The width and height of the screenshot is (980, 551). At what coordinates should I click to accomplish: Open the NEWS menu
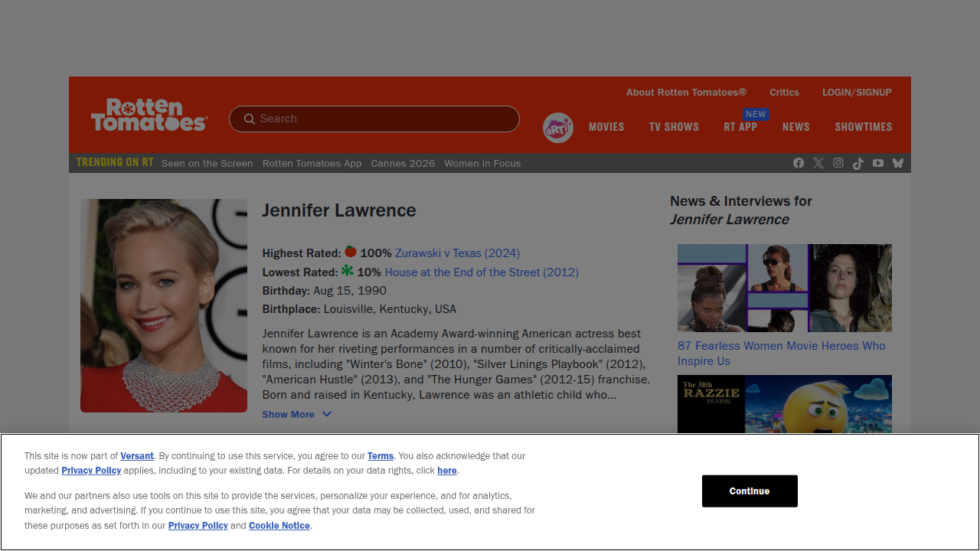(796, 127)
